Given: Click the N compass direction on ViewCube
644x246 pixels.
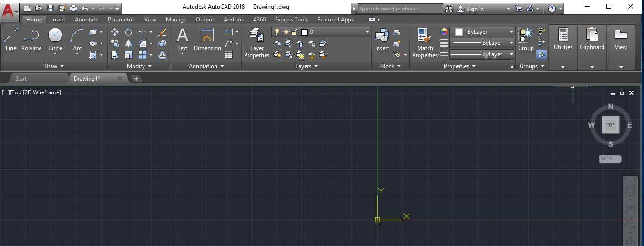Looking at the screenshot, I should coord(611,107).
